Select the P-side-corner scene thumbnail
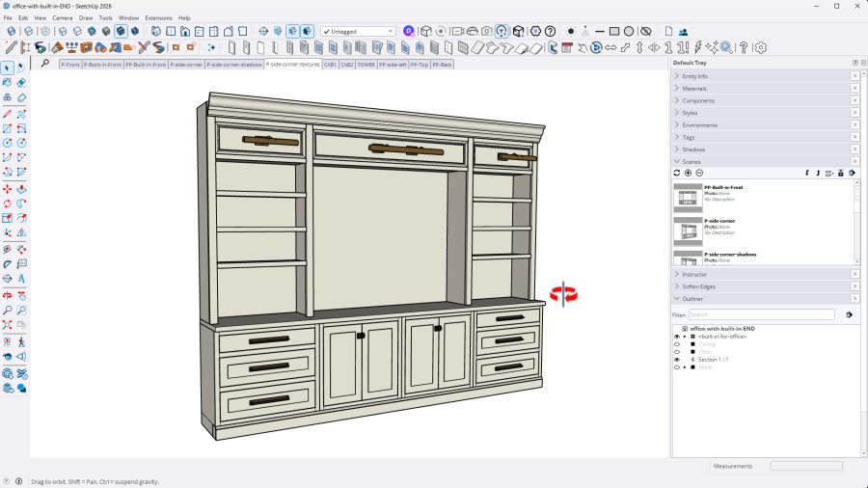 (688, 231)
